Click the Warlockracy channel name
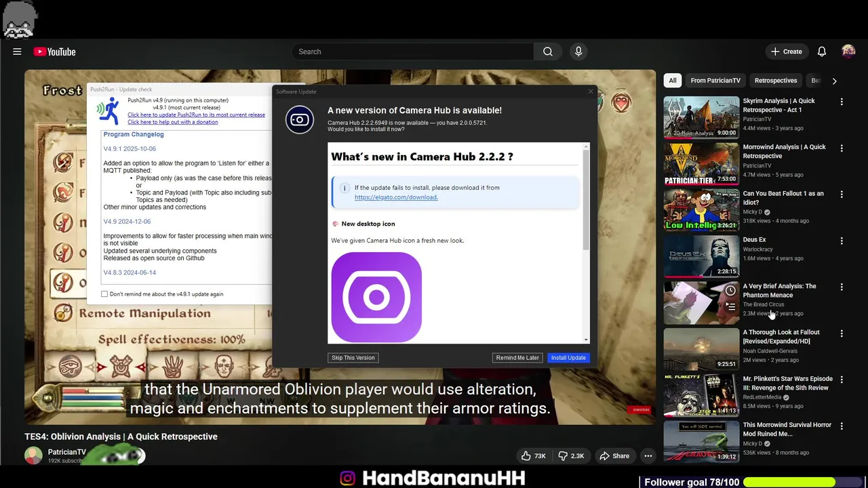Viewport: 868px width, 488px height. click(758, 249)
